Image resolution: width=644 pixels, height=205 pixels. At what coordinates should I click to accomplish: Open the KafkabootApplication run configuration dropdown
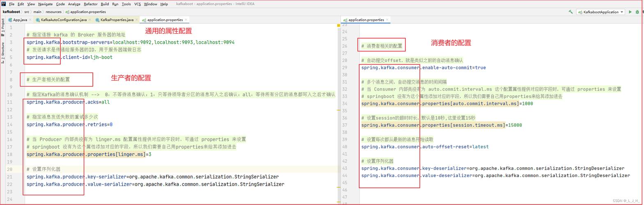(x=600, y=12)
